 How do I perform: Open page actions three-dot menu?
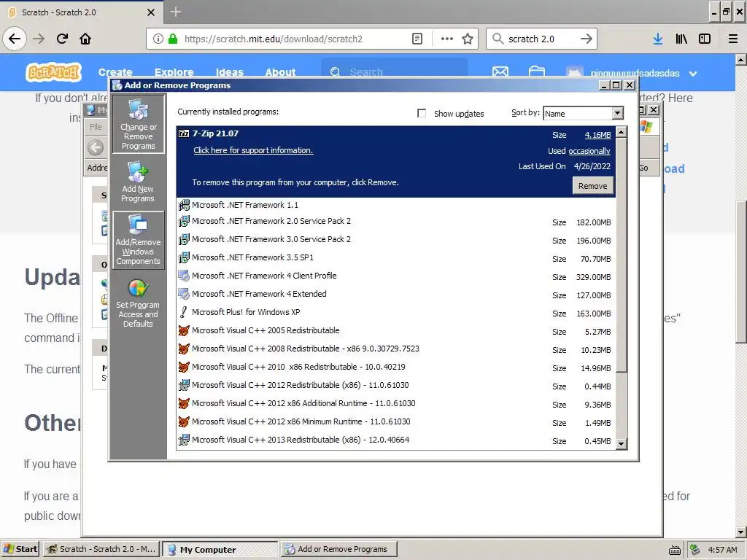(447, 39)
